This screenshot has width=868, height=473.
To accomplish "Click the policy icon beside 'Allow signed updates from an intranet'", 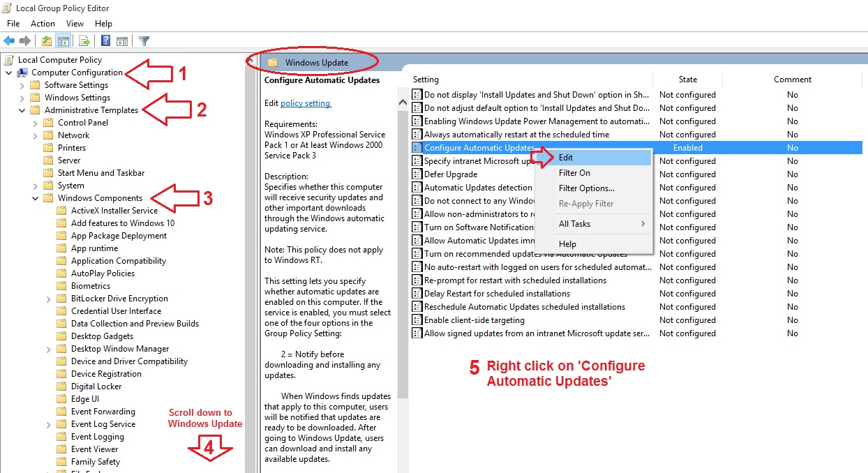I will tap(417, 333).
